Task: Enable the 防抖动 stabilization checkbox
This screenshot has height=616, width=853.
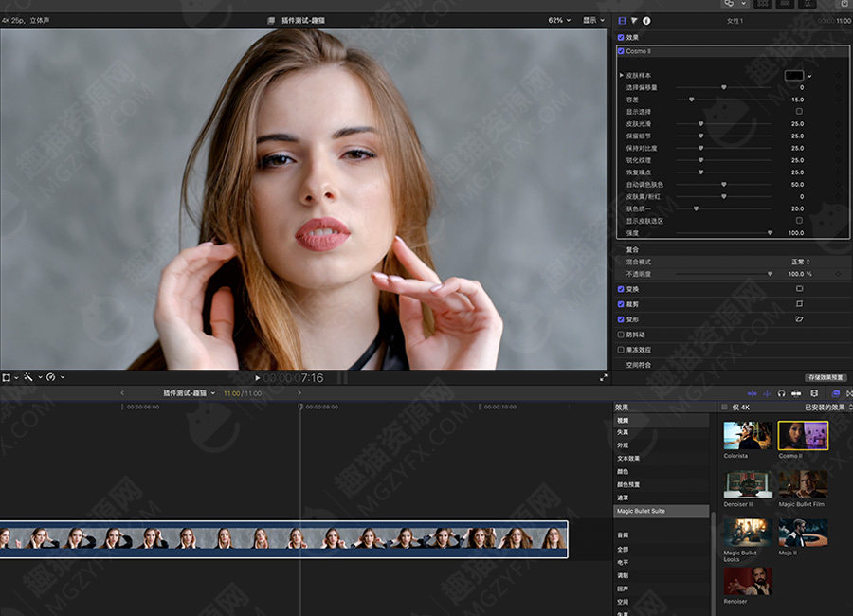Action: tap(621, 335)
